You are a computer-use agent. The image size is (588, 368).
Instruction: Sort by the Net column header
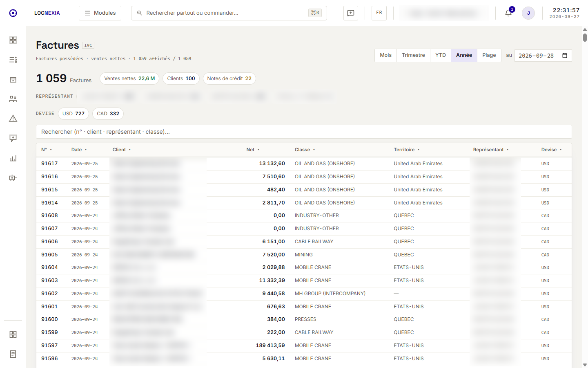pyautogui.click(x=253, y=150)
